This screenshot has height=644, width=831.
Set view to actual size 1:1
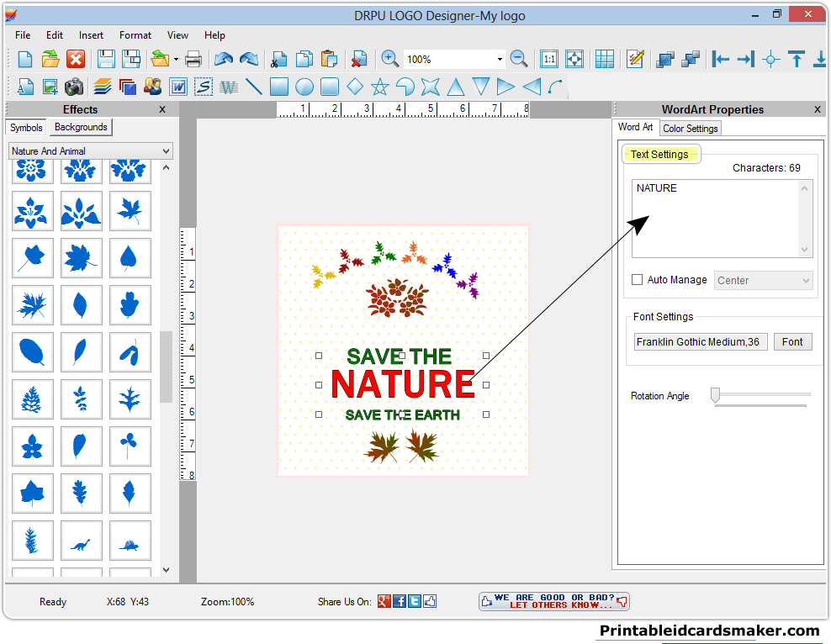549,59
